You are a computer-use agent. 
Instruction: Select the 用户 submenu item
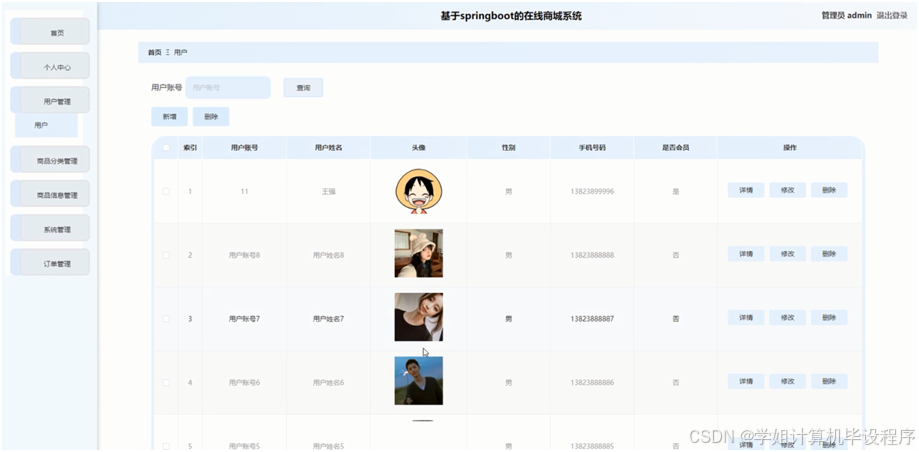(46, 125)
